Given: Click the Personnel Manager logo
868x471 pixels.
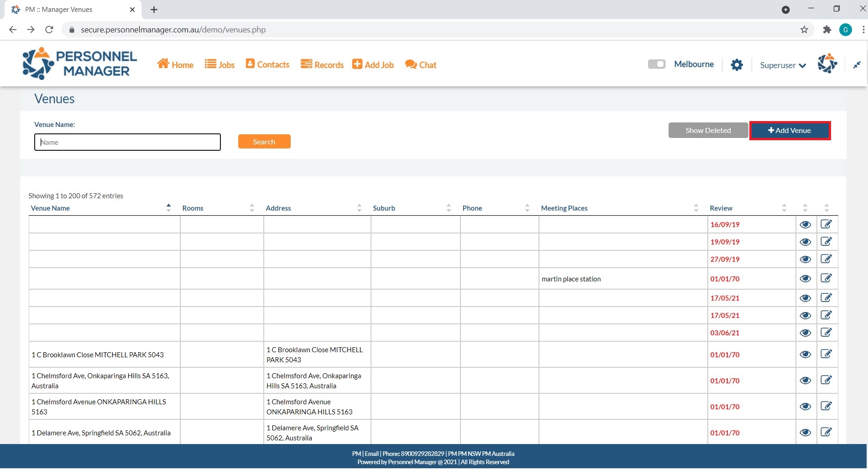Looking at the screenshot, I should (79, 64).
